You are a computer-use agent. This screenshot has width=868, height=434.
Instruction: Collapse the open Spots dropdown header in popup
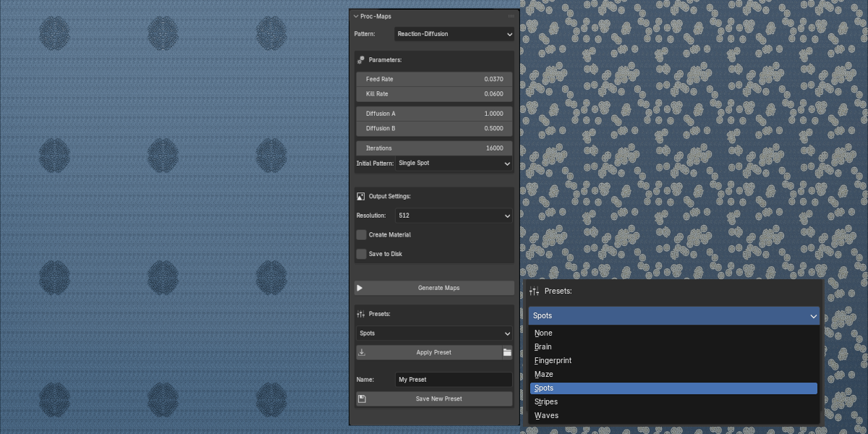(674, 315)
